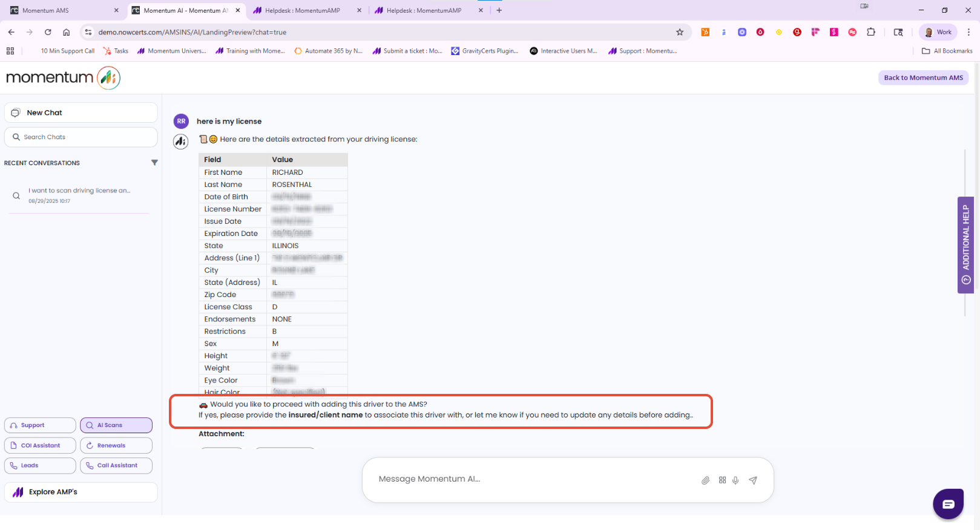Open Call Assistant
The image size is (980, 530).
click(x=116, y=465)
